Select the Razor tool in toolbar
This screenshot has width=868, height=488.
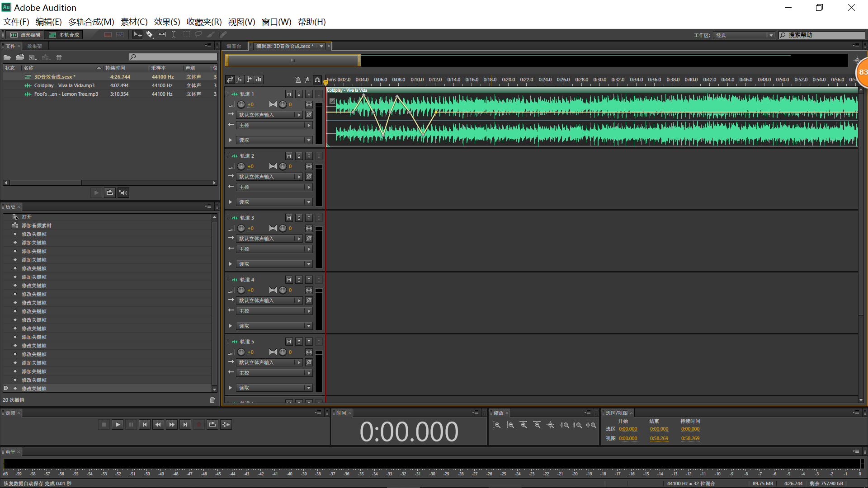149,34
